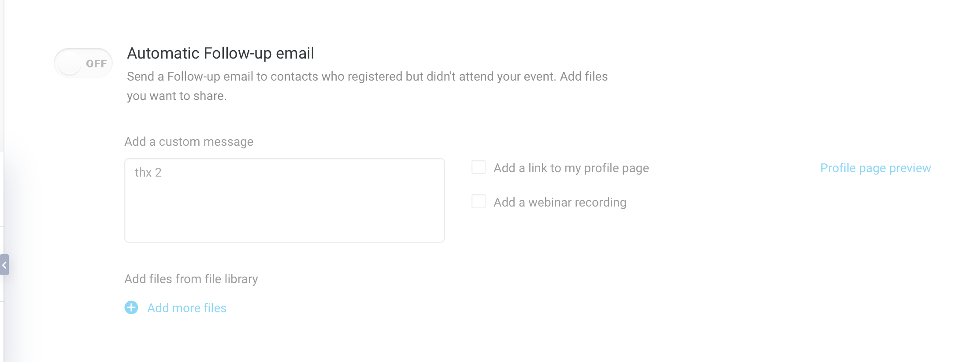980x362 pixels.
Task: Check Add a link to my profile page
Action: click(x=478, y=167)
